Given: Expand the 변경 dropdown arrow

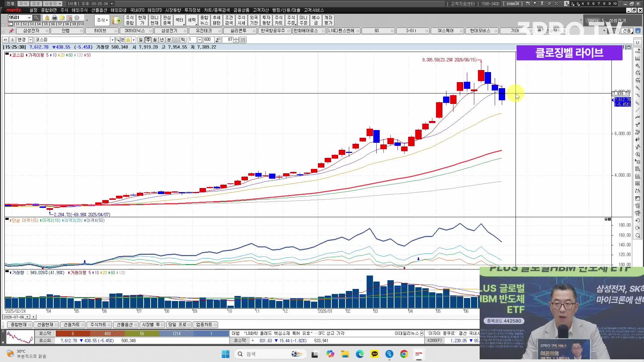Looking at the screenshot, I should (31, 40).
